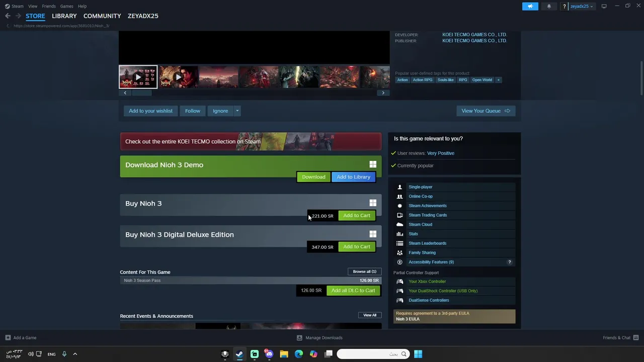Switch to the COMMUNITY tab
This screenshot has width=644, height=362.
click(102, 16)
